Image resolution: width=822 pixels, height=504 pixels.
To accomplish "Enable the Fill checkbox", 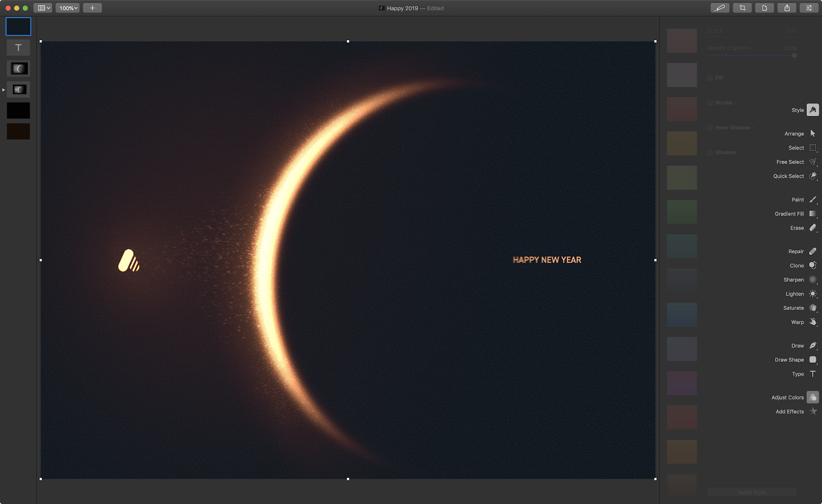I will click(x=710, y=78).
